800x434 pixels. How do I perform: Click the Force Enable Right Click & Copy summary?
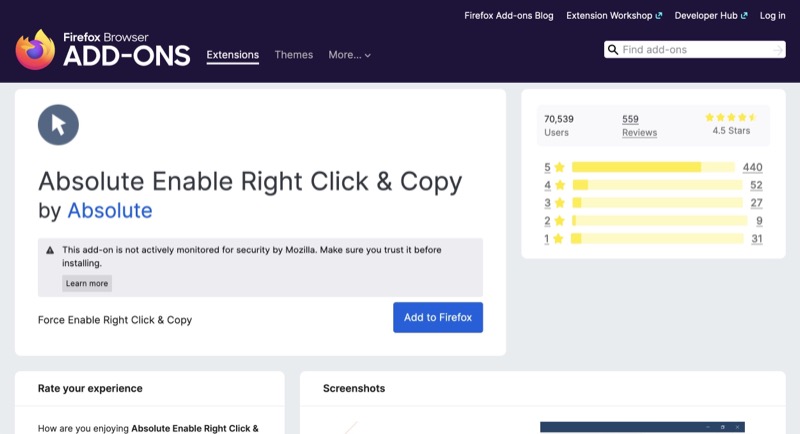(115, 320)
